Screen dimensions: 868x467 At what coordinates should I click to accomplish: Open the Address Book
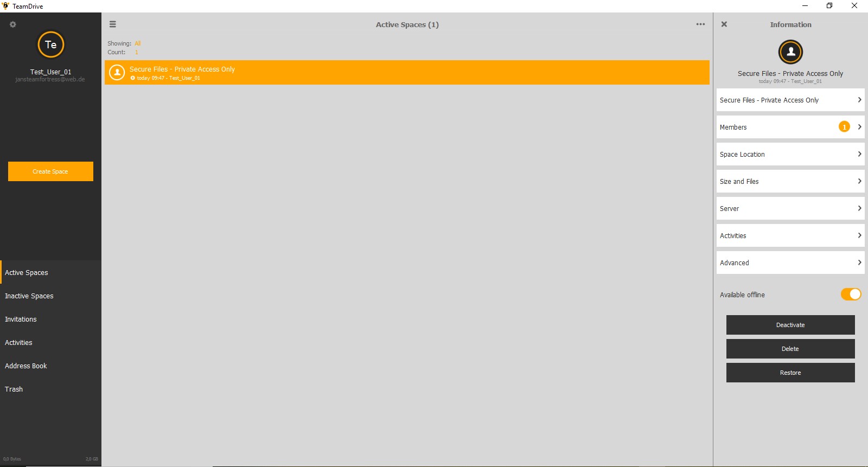click(50, 366)
